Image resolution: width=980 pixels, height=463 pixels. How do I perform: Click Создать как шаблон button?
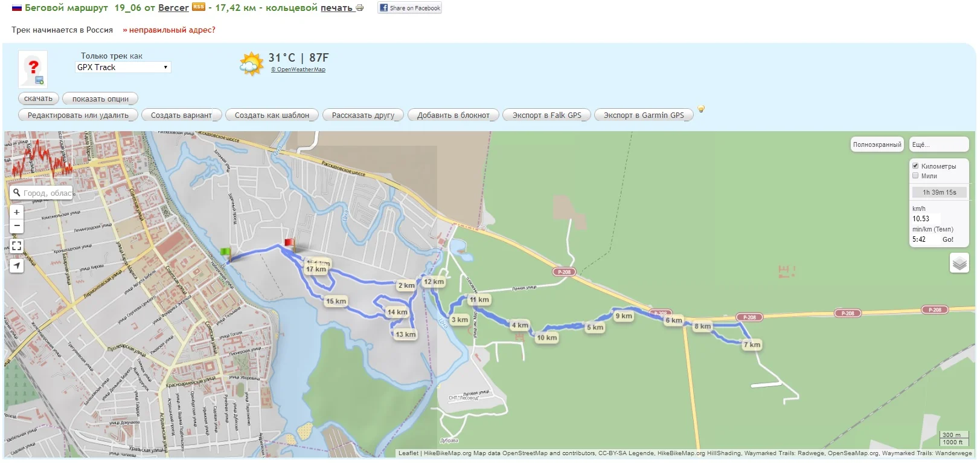[x=272, y=115]
